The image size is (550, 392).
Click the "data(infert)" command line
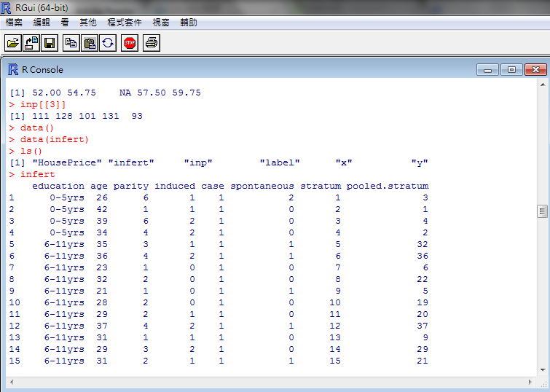(x=55, y=139)
